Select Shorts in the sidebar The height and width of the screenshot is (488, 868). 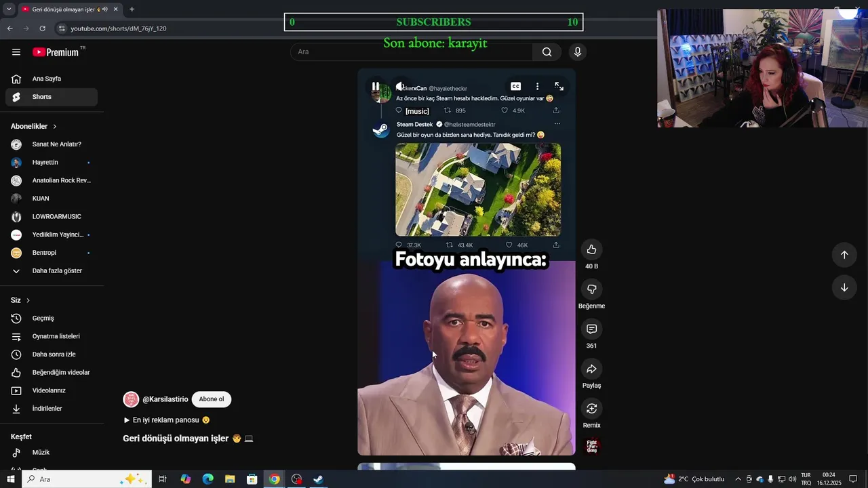[x=52, y=97]
